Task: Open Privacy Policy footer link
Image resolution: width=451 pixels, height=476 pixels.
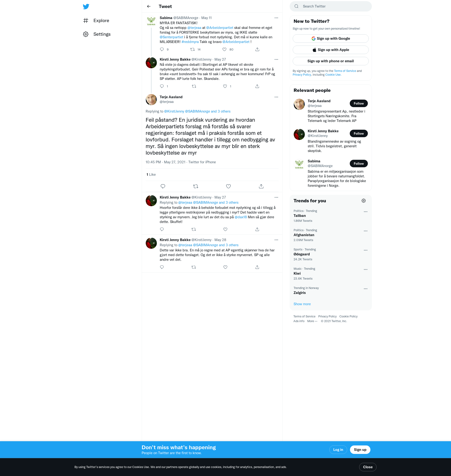Action: pyautogui.click(x=327, y=316)
